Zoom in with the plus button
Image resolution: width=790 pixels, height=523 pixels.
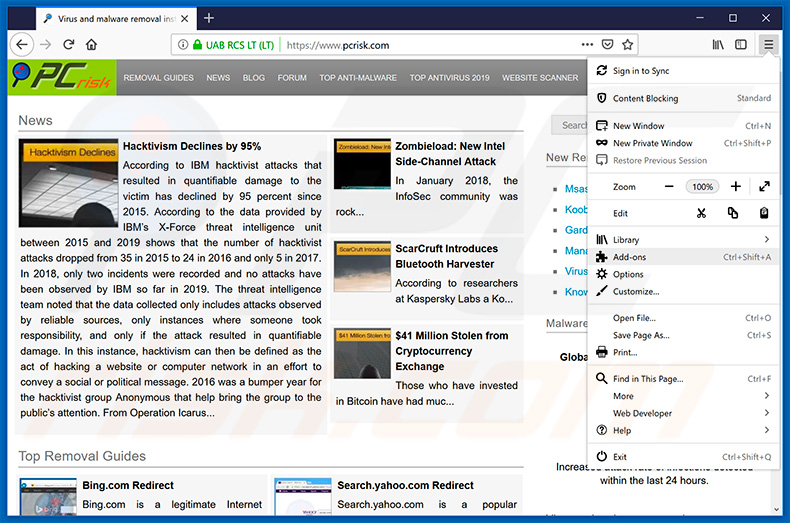tap(736, 187)
